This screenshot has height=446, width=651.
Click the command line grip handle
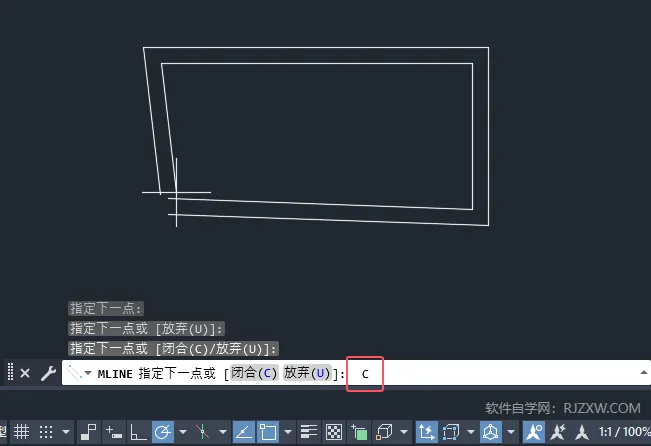click(10, 372)
